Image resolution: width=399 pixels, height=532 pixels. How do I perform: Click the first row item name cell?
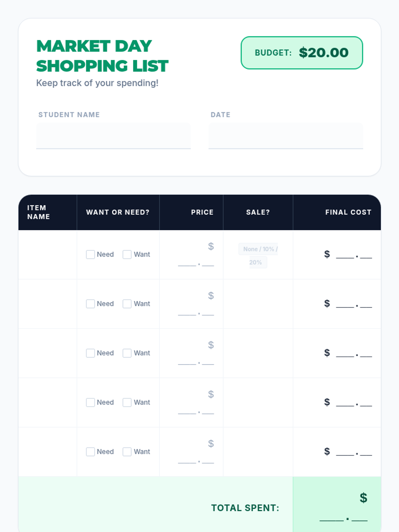[48, 255]
